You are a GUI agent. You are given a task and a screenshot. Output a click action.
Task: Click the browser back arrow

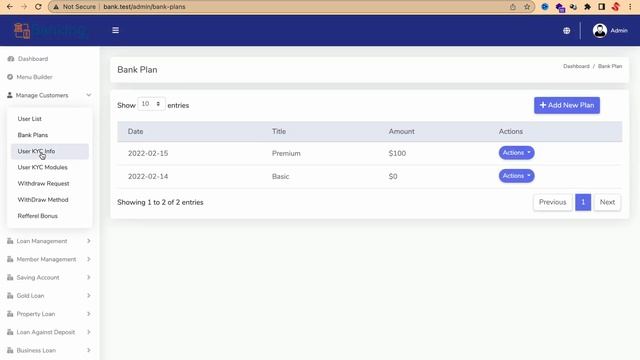10,7
